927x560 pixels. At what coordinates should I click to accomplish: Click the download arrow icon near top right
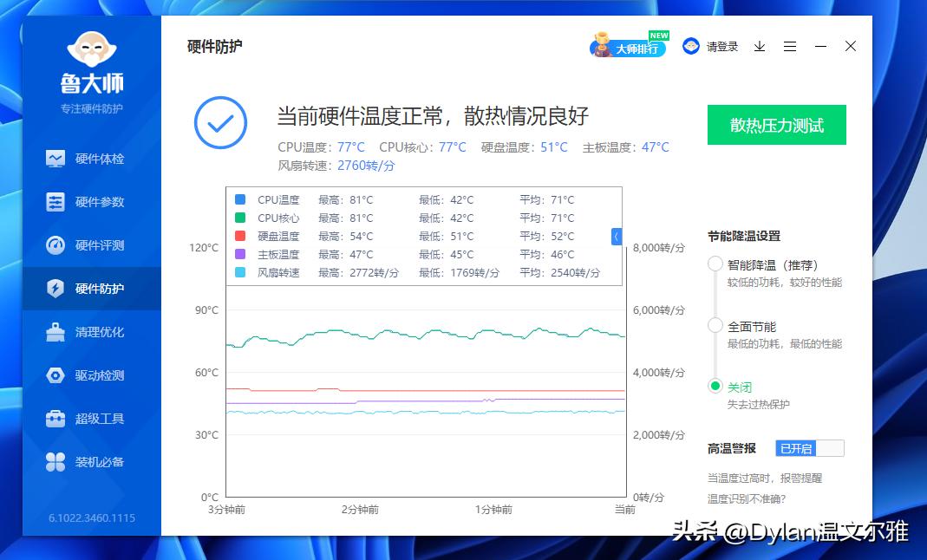(x=760, y=46)
